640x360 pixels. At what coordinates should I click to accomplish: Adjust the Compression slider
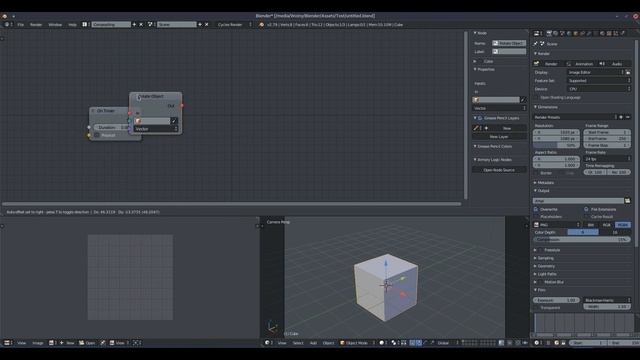click(582, 240)
